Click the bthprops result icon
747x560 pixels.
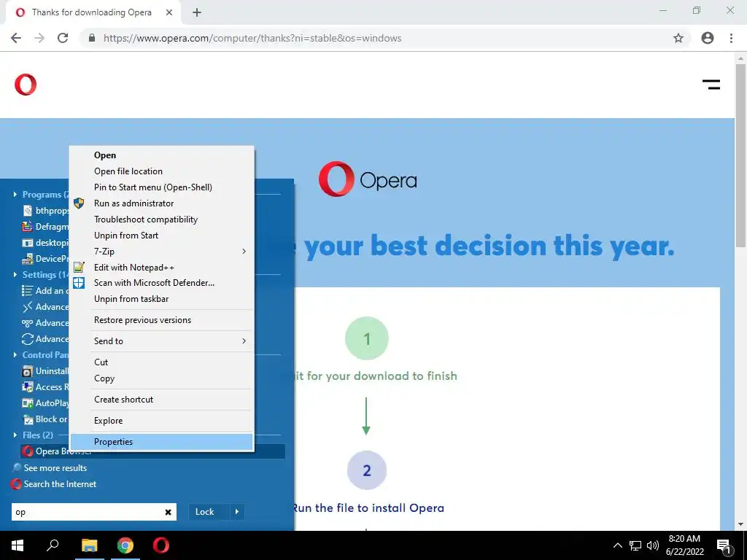pyautogui.click(x=28, y=211)
